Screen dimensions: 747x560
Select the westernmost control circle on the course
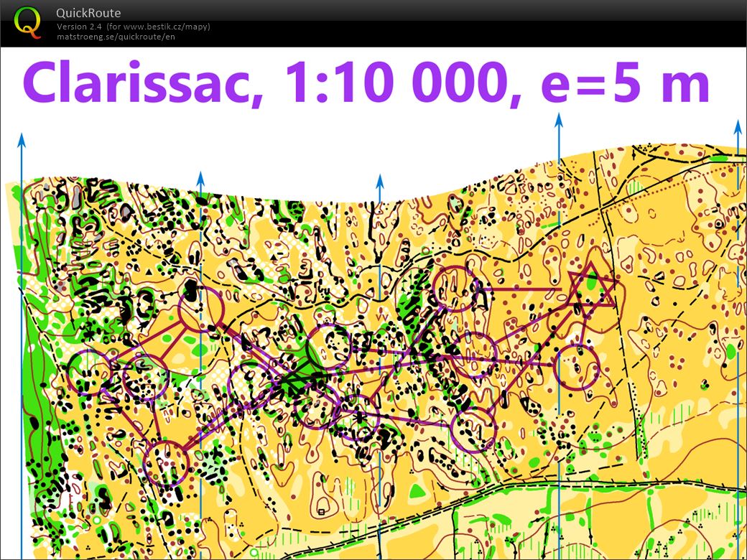(90, 373)
